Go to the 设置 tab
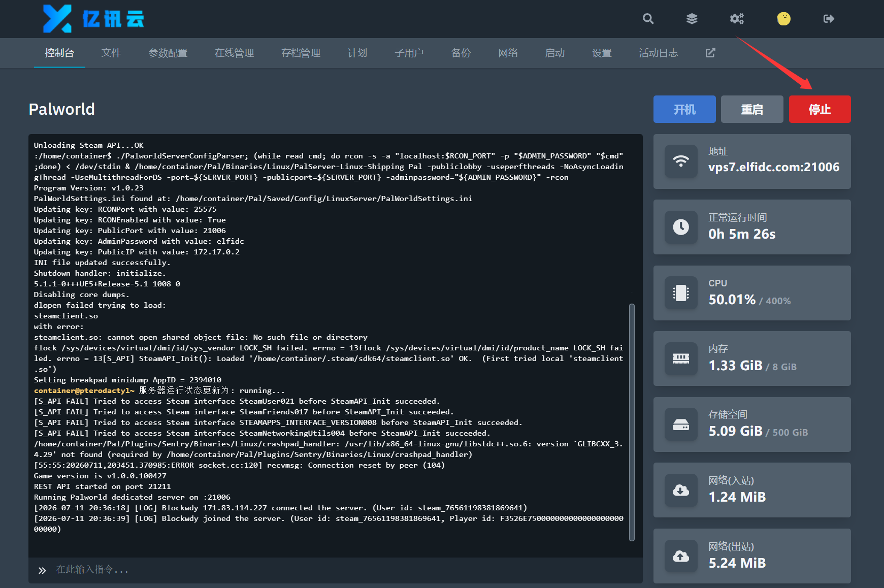This screenshot has height=588, width=884. tap(602, 53)
